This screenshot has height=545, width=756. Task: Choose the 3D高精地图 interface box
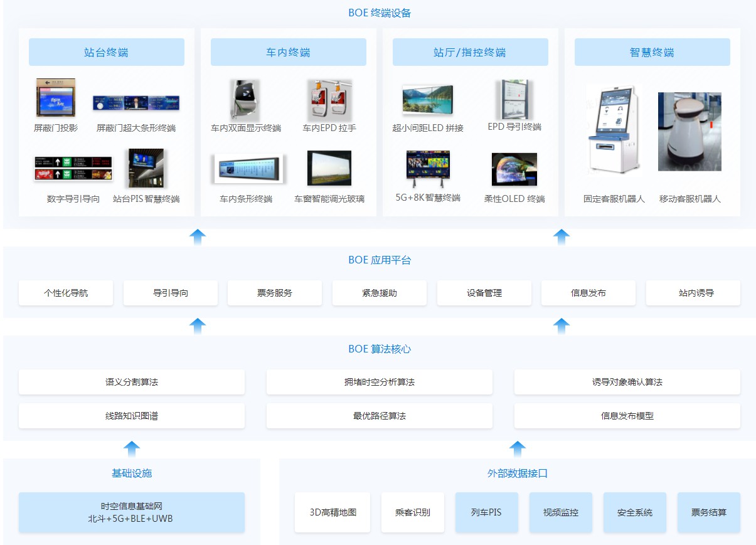333,512
